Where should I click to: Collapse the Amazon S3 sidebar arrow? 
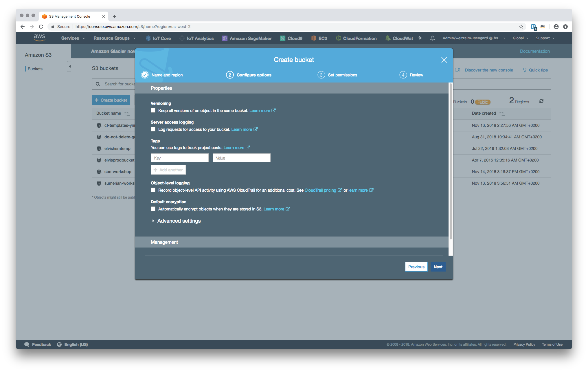pos(69,66)
